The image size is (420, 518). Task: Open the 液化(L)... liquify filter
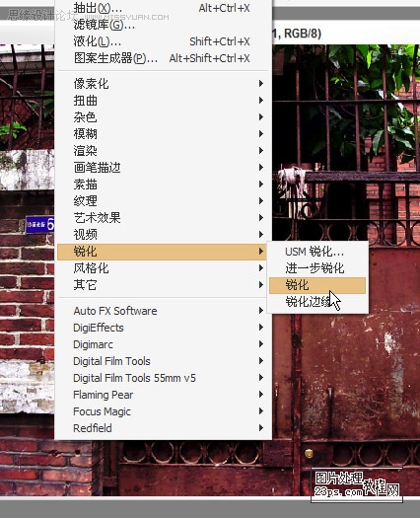[164, 41]
